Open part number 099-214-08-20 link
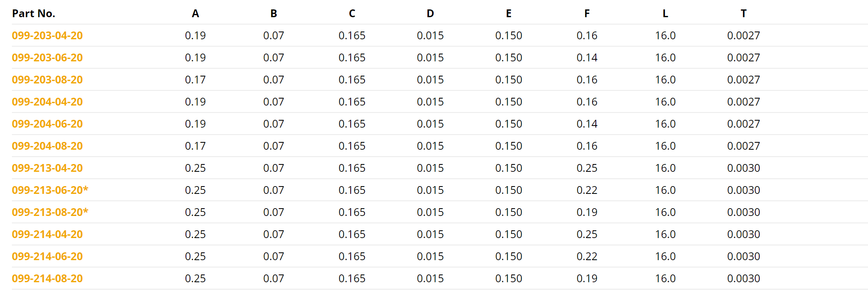The height and width of the screenshot is (290, 868). click(x=47, y=279)
